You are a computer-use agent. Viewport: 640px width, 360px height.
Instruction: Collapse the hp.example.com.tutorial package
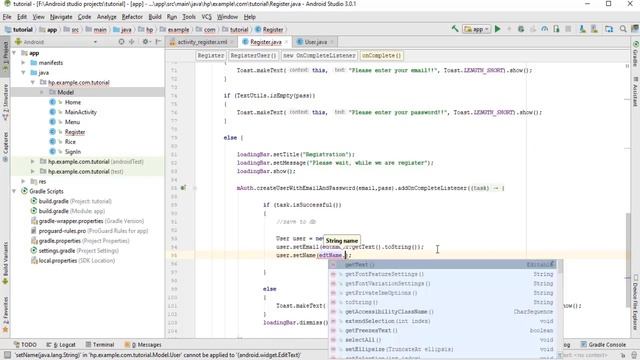[x=33, y=82]
